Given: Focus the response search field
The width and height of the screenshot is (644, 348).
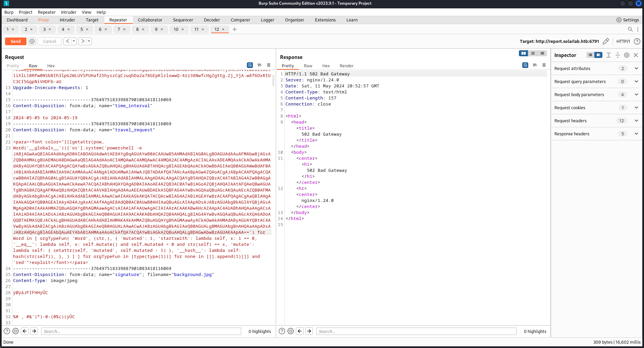Looking at the screenshot, I should pos(416,331).
